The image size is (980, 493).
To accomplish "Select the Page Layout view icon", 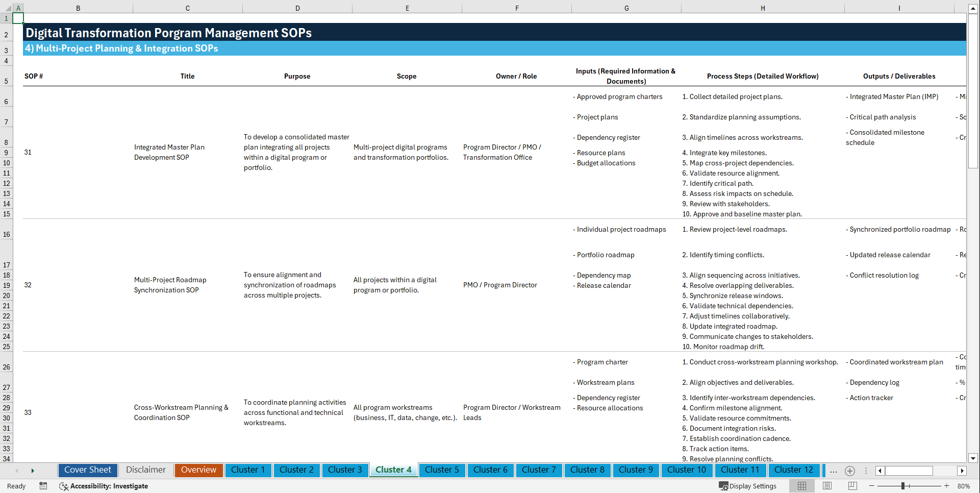I will (x=827, y=486).
